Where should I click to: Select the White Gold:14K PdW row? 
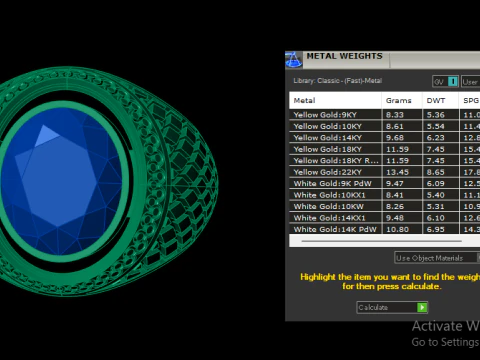[x=385, y=229]
